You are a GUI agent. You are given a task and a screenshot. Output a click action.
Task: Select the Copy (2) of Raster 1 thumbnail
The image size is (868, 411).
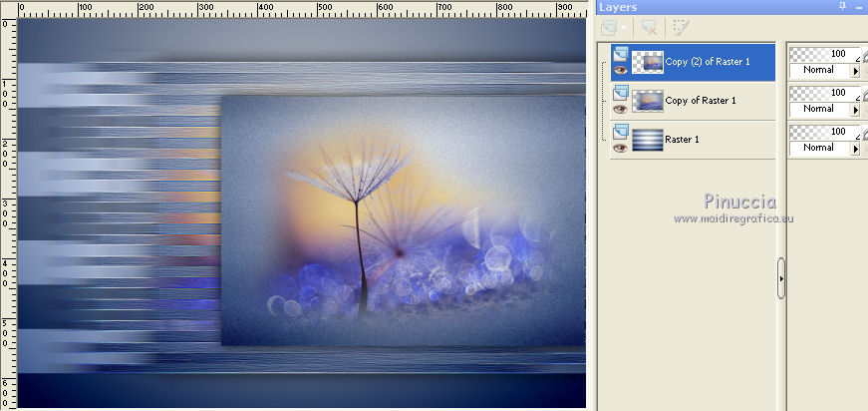648,63
